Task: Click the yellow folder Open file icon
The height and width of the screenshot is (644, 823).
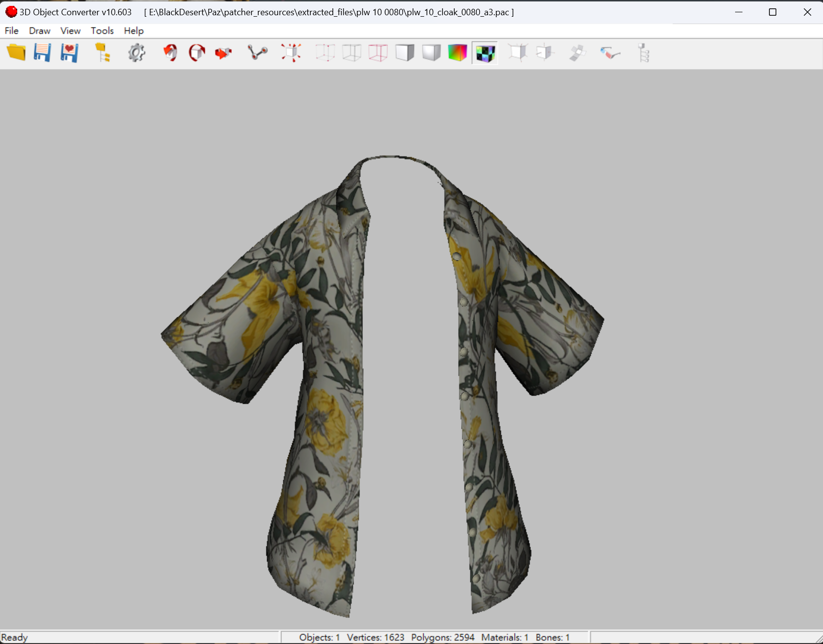Action: click(16, 53)
